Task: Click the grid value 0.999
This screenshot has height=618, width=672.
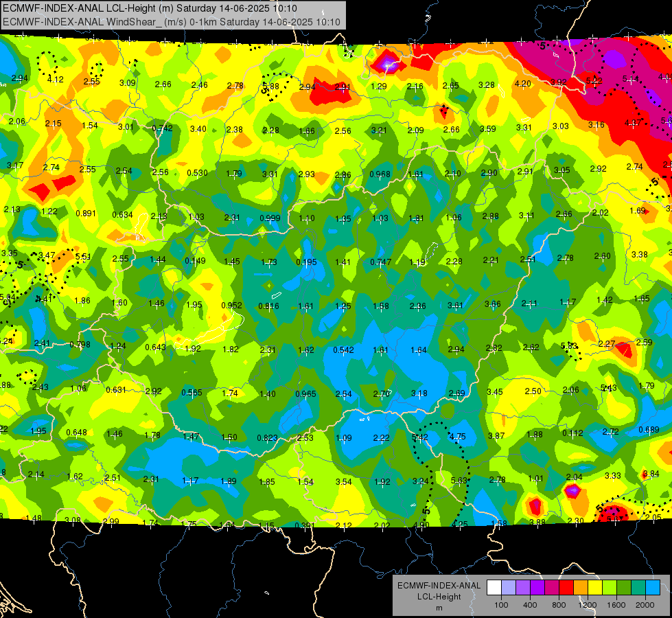Action: pyautogui.click(x=270, y=218)
